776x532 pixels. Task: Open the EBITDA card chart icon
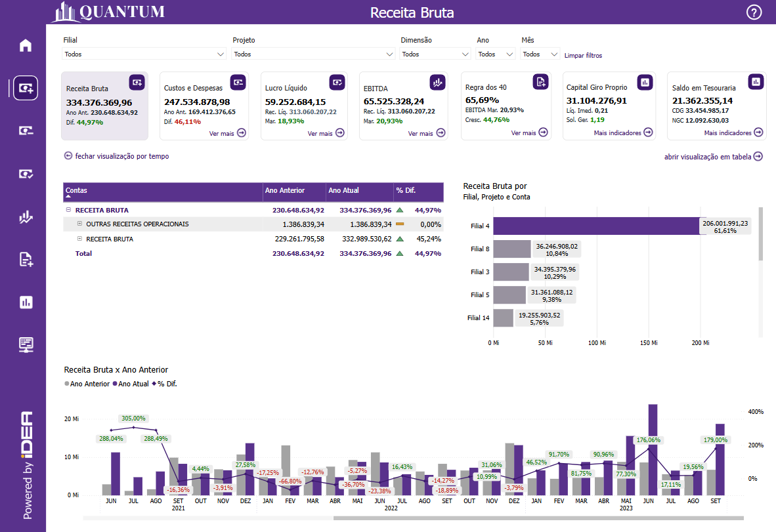(437, 82)
